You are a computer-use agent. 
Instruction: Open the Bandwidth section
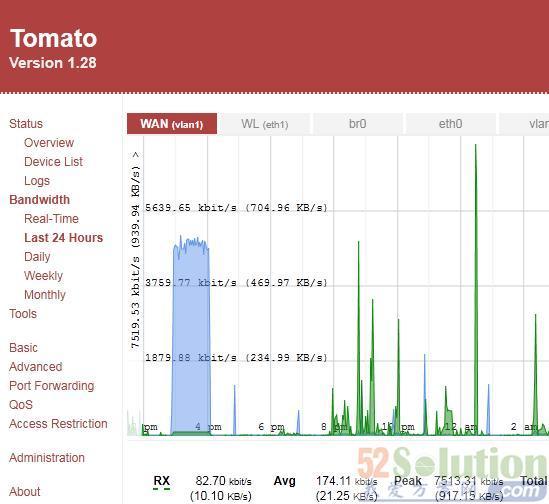[40, 200]
